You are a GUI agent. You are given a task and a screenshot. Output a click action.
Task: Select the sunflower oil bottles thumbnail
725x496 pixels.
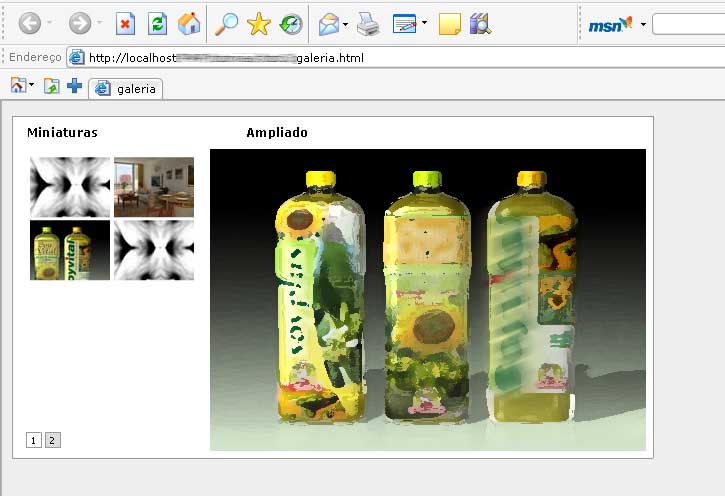(70, 250)
